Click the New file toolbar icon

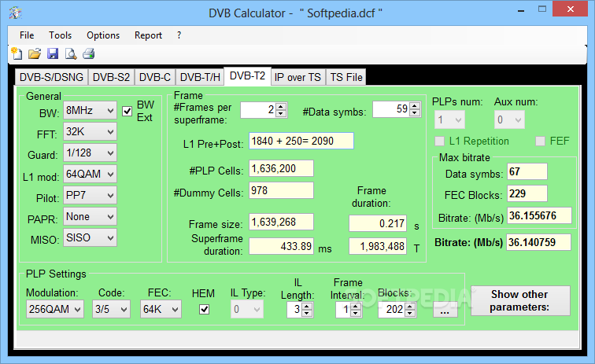17,53
